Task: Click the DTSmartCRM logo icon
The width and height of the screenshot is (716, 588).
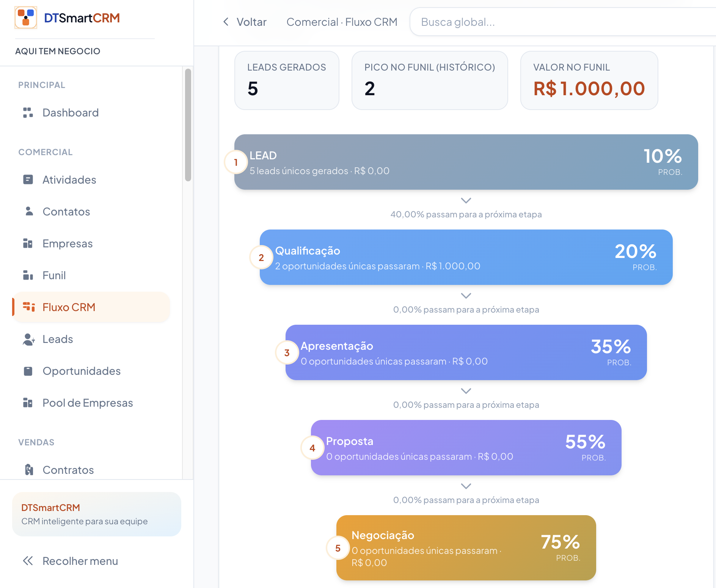Action: (26, 17)
